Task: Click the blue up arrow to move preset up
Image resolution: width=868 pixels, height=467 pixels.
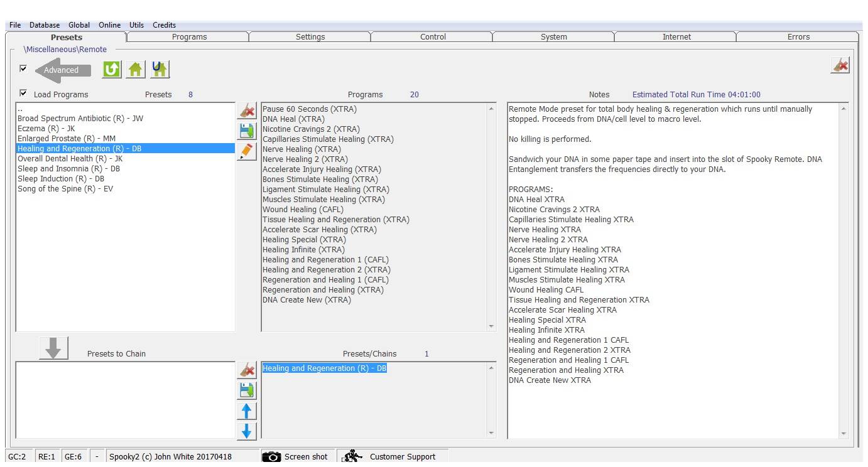Action: click(247, 411)
